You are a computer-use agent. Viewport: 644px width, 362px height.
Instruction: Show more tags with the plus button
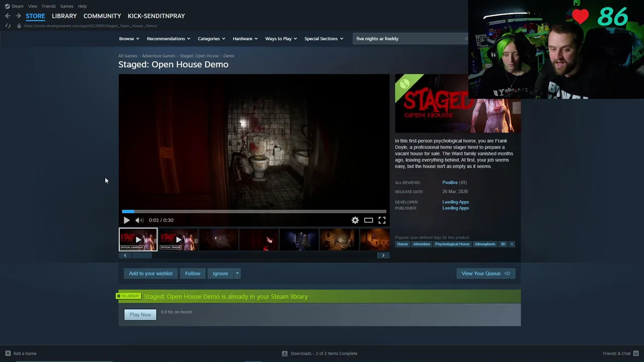[512, 244]
